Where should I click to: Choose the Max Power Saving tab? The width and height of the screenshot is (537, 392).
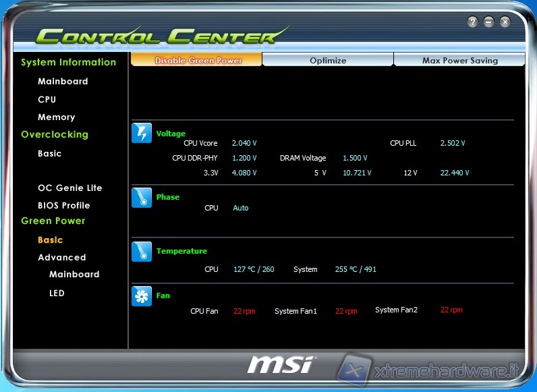tap(459, 60)
